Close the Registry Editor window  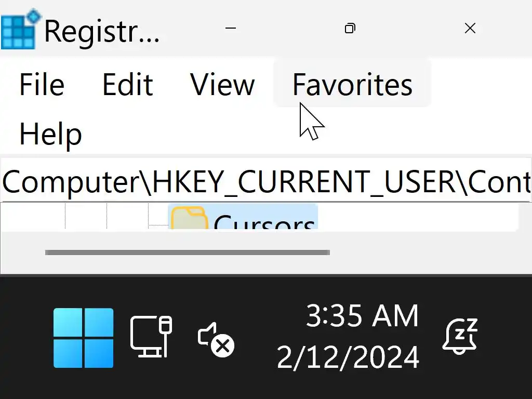pyautogui.click(x=470, y=29)
